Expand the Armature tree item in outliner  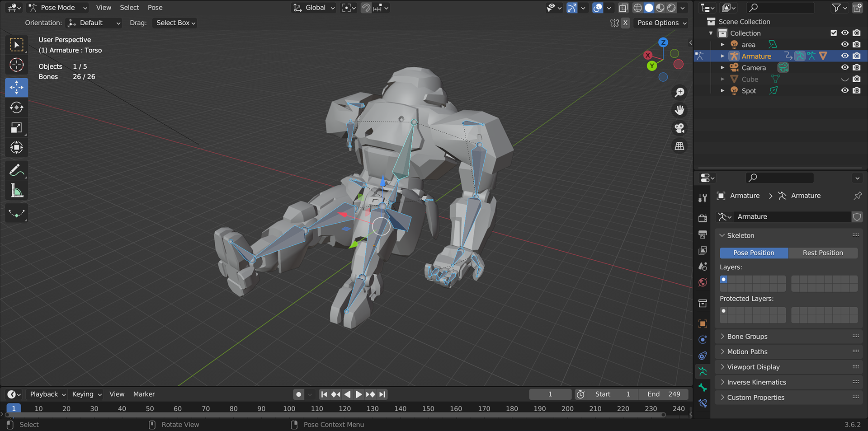click(722, 56)
